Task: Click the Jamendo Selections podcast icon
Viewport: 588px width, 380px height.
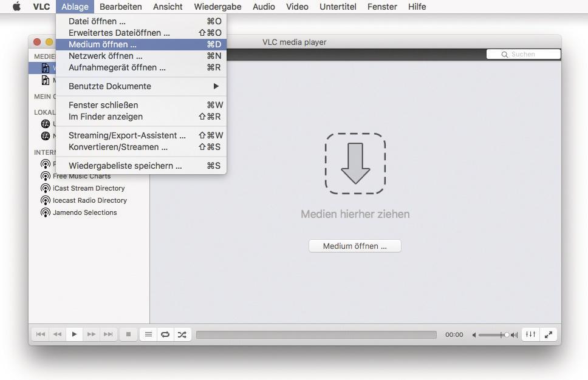Action: [x=46, y=213]
